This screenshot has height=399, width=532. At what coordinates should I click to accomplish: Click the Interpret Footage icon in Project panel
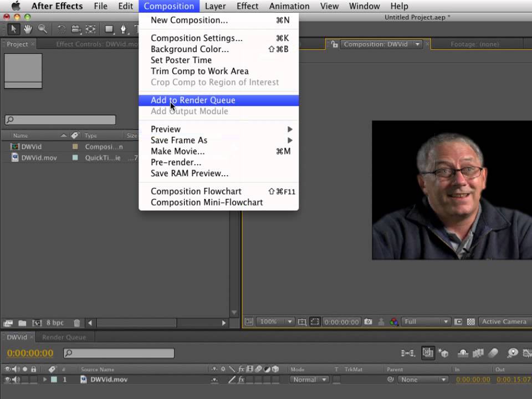click(8, 323)
